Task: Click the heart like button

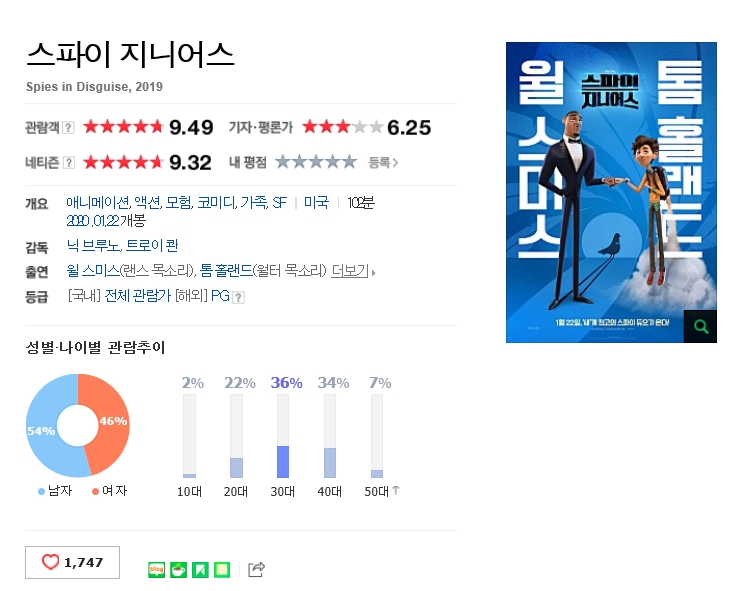Action: tap(72, 562)
